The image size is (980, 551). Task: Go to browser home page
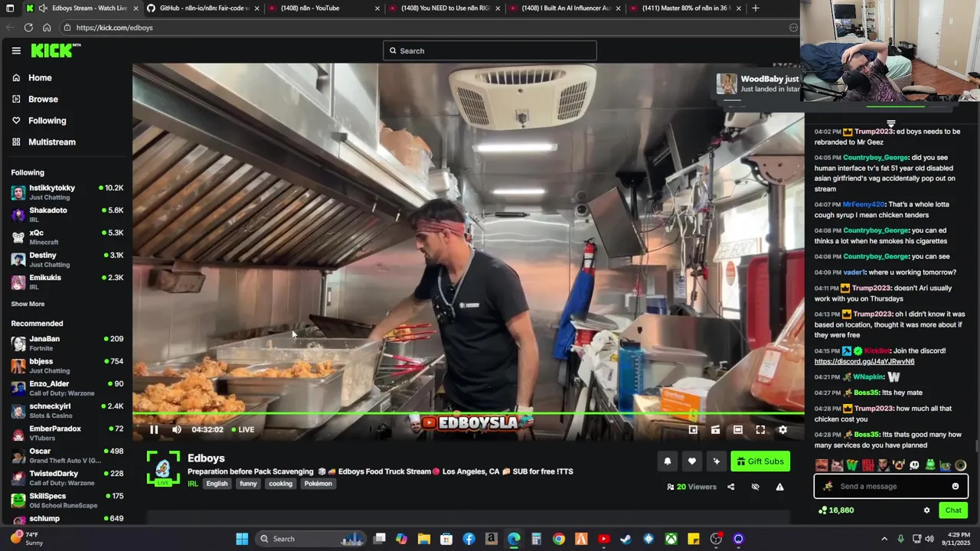pyautogui.click(x=47, y=28)
